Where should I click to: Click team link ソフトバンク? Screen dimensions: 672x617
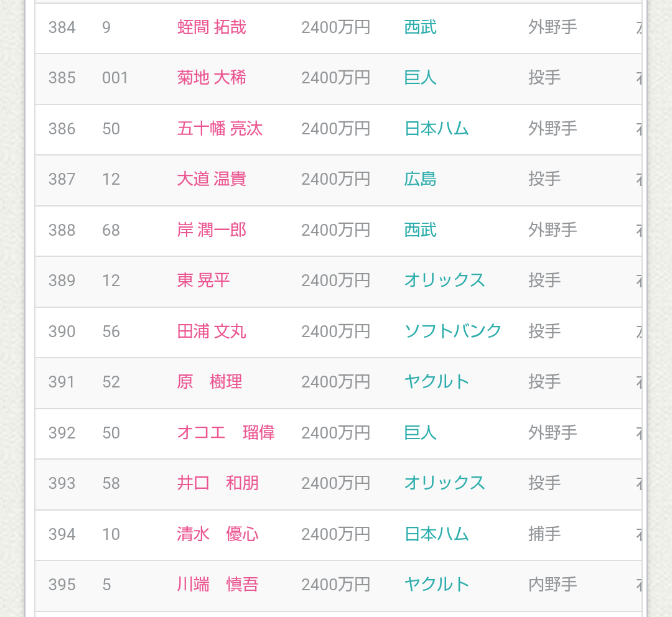[453, 332]
